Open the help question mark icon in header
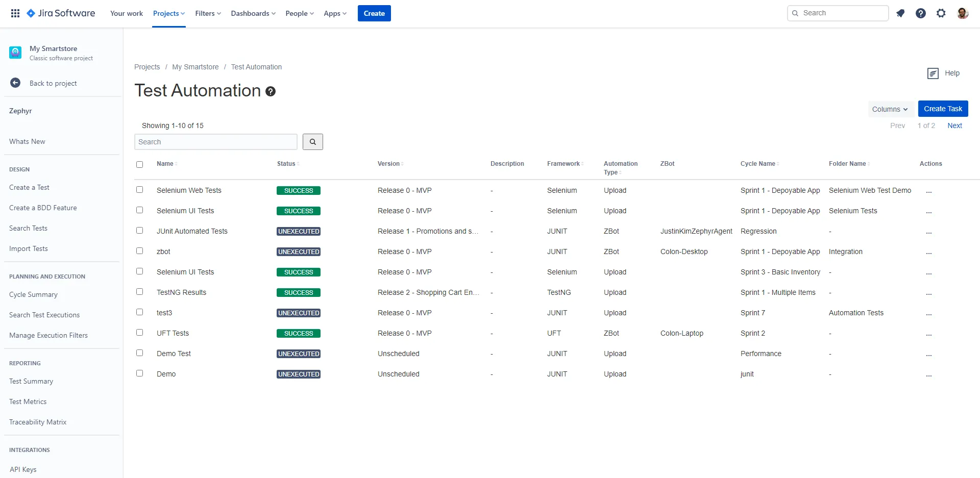 click(x=921, y=13)
